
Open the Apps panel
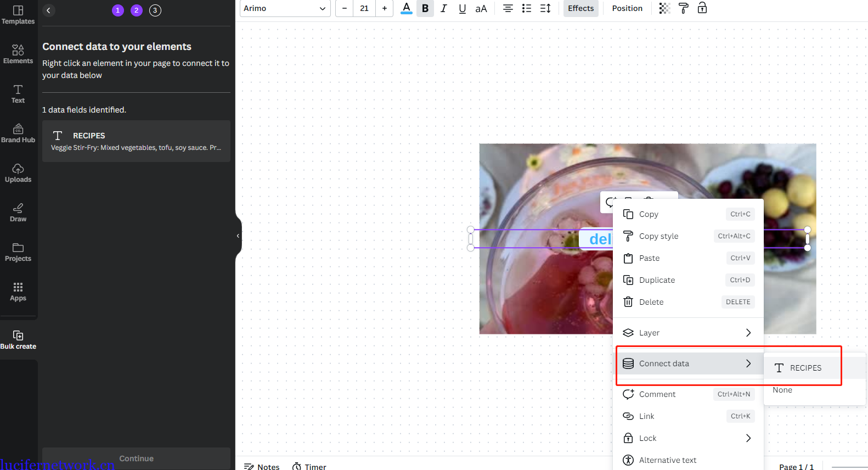click(x=18, y=292)
